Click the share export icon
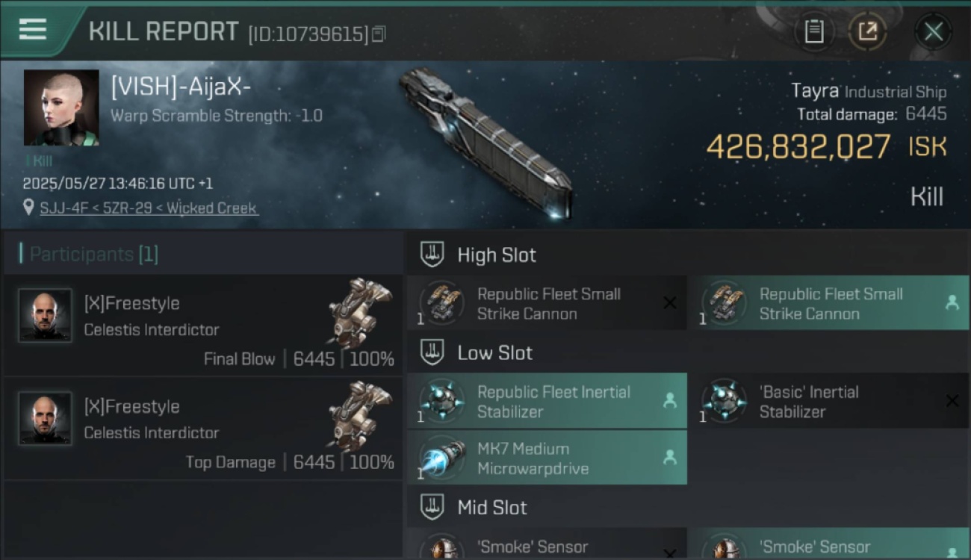The height and width of the screenshot is (560, 971). (x=867, y=31)
